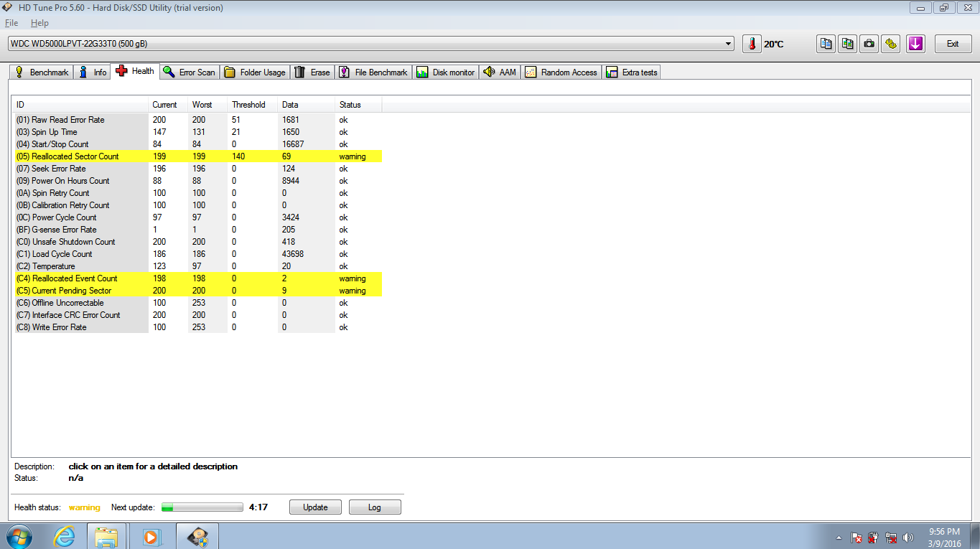Select the Power Cycle Count attribute
The image size is (980, 549).
pyautogui.click(x=197, y=217)
